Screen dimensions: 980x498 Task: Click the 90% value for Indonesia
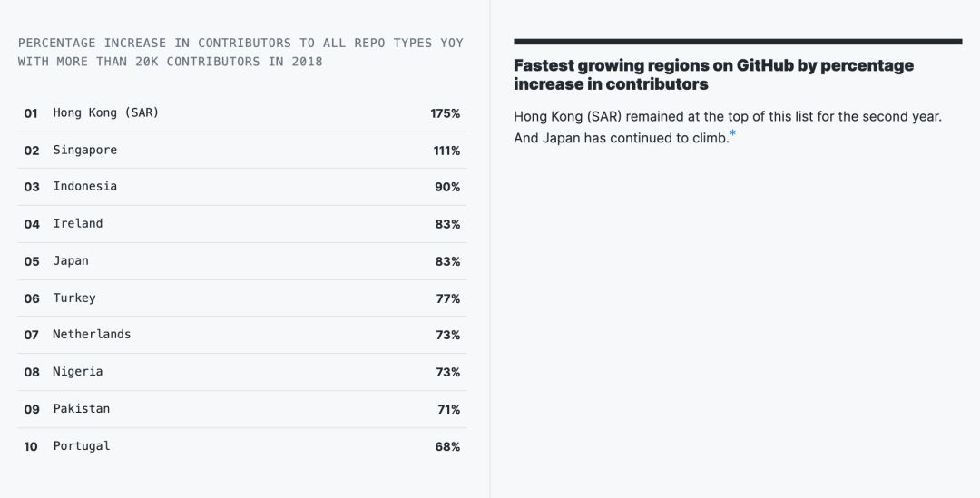coord(447,187)
